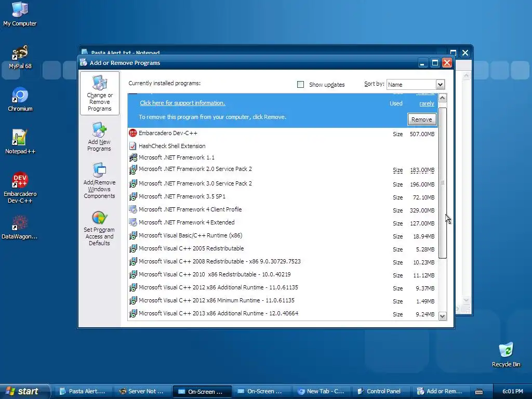This screenshot has height=399, width=532.
Task: Open Set Program Access and Defaults
Action: [x=99, y=228]
